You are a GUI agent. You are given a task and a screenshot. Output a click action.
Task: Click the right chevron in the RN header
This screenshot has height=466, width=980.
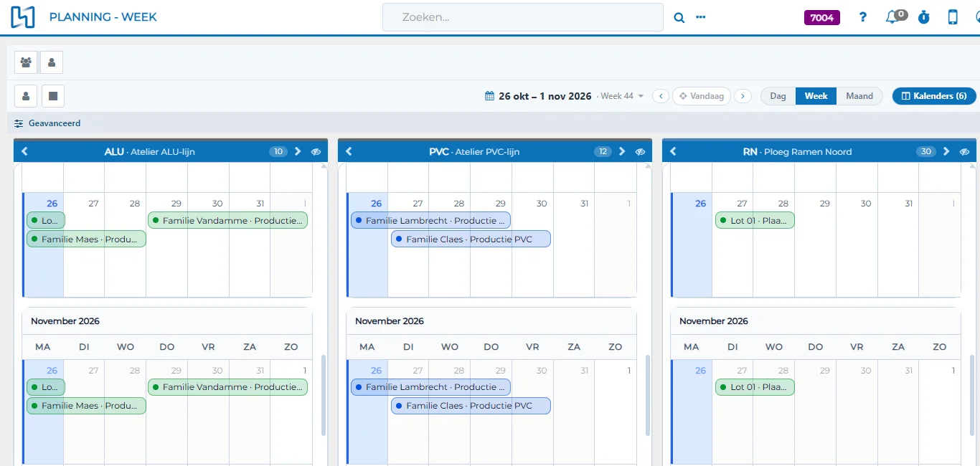pyautogui.click(x=946, y=151)
